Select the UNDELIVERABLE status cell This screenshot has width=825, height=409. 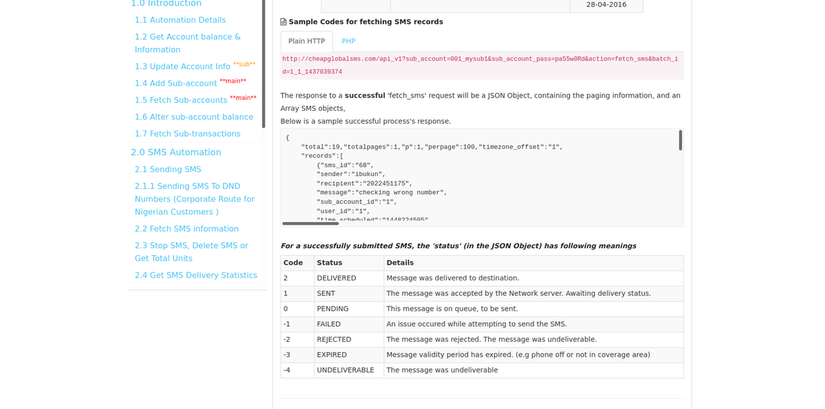[x=349, y=370]
